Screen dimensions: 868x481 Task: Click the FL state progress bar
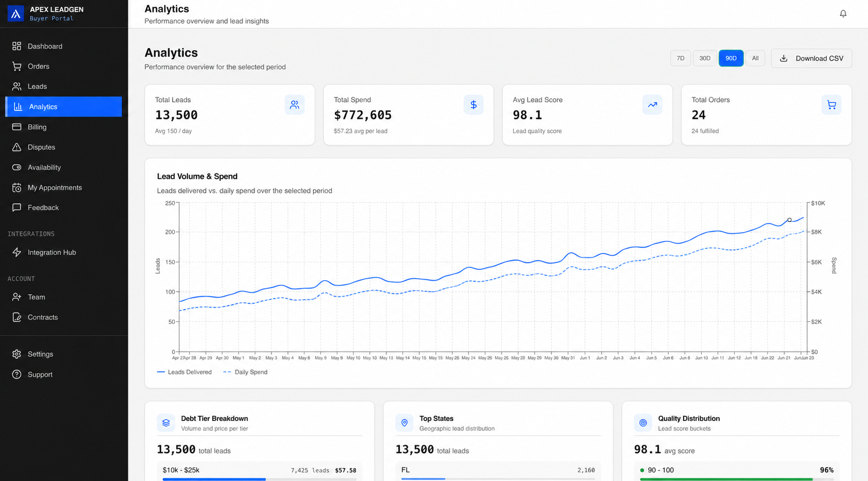click(498, 479)
